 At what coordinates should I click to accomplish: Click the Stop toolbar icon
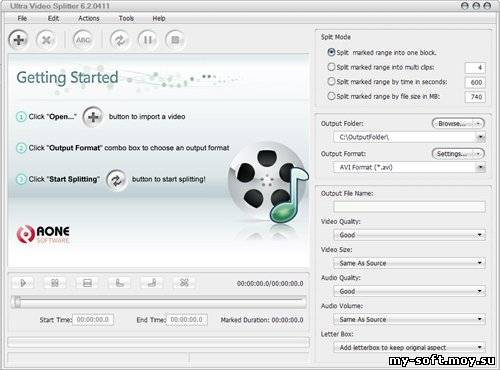coord(175,40)
